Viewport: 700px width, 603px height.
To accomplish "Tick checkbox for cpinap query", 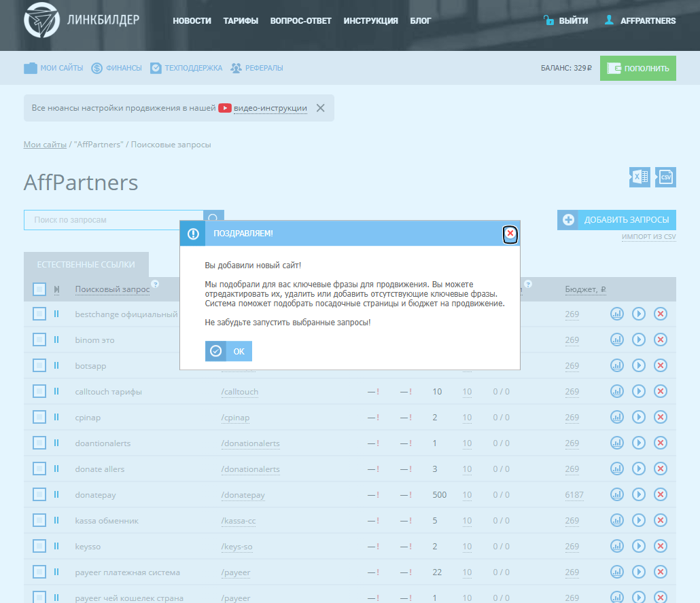I will coord(39,418).
